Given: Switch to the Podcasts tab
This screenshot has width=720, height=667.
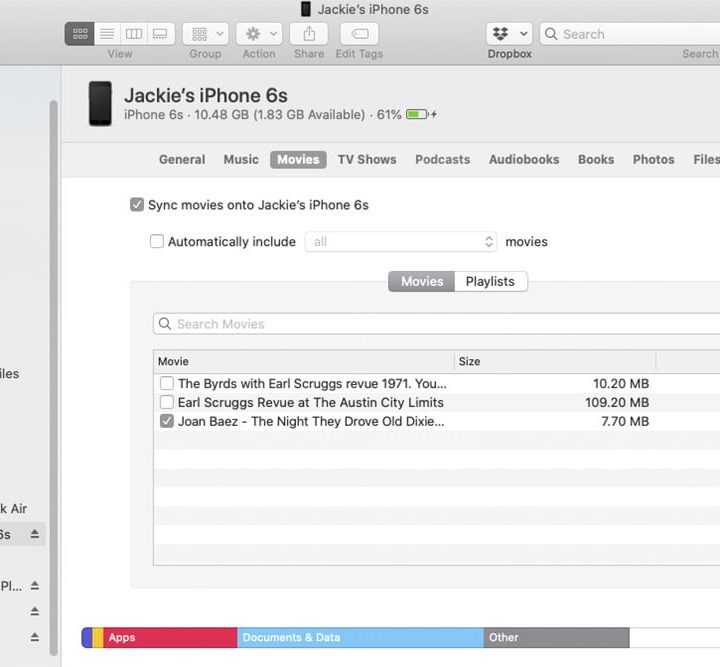Looking at the screenshot, I should coord(442,159).
